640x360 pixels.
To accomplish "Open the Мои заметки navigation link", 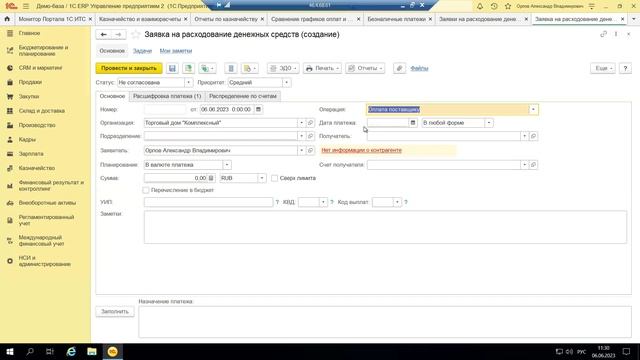I will (x=176, y=51).
